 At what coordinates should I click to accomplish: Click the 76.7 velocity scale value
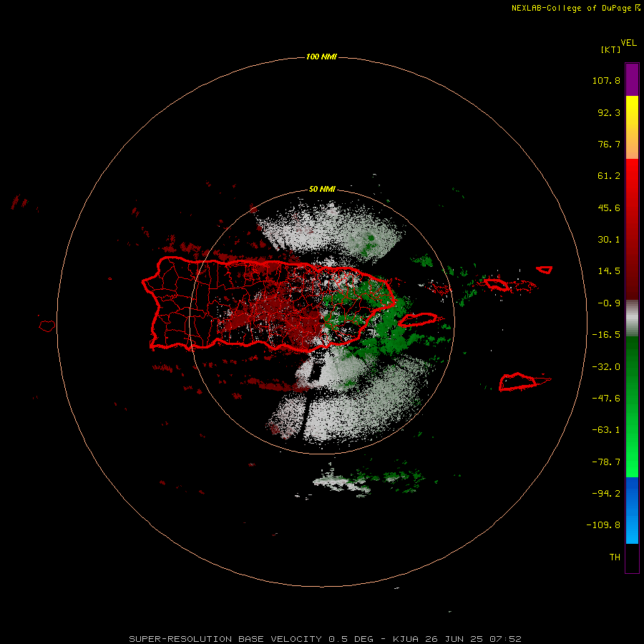point(609,144)
